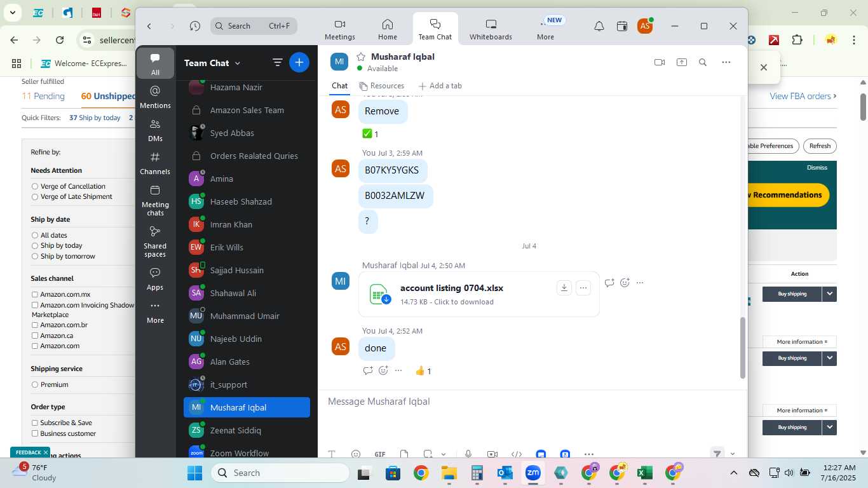Open Mentions in sidebar

155,97
